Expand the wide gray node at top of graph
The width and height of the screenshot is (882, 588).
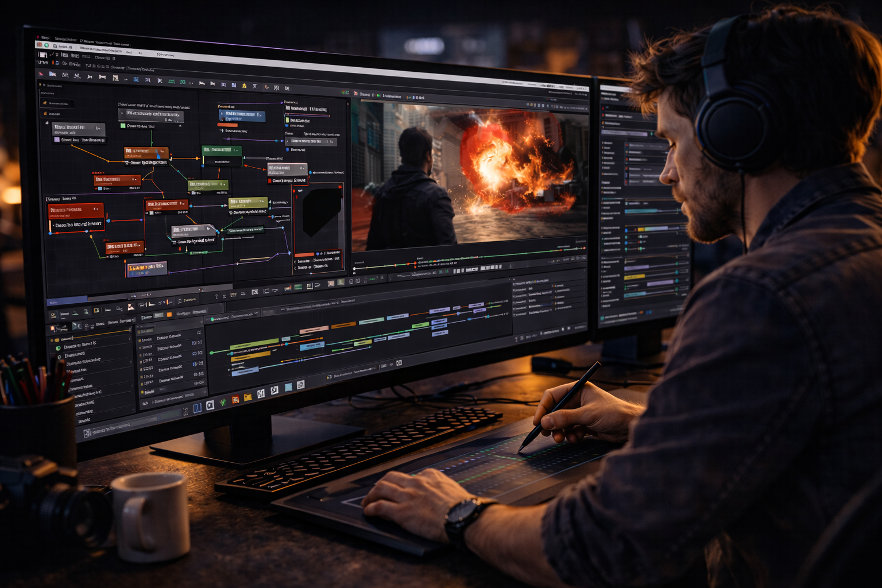pos(150,115)
